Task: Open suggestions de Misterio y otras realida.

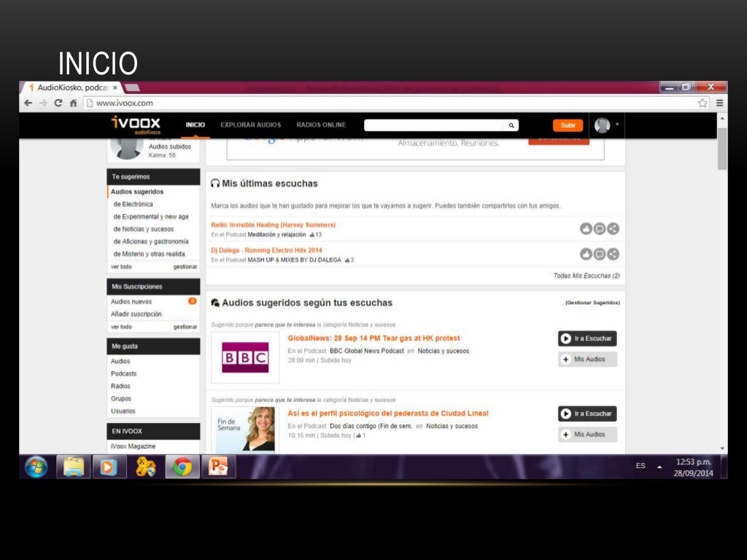Action: pyautogui.click(x=150, y=254)
